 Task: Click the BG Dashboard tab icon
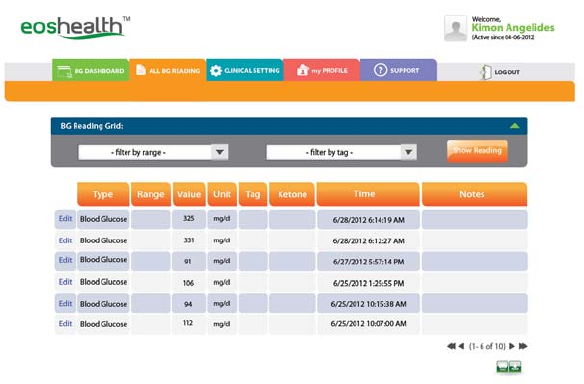(64, 71)
